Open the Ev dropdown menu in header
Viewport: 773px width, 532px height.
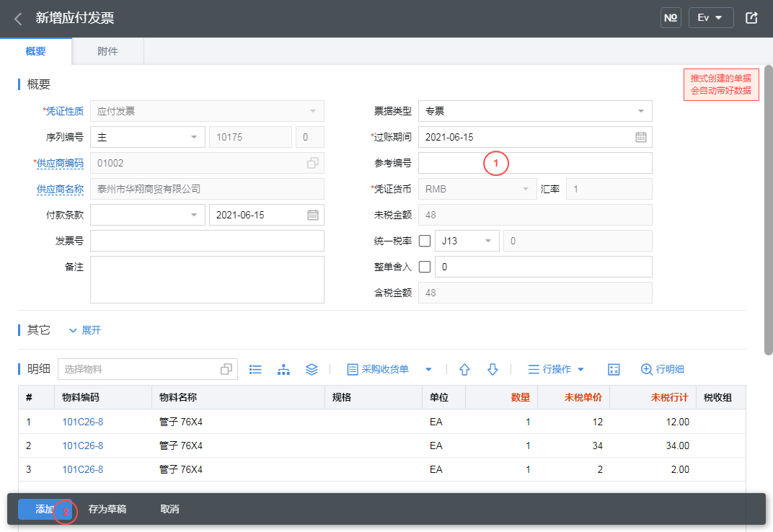710,18
